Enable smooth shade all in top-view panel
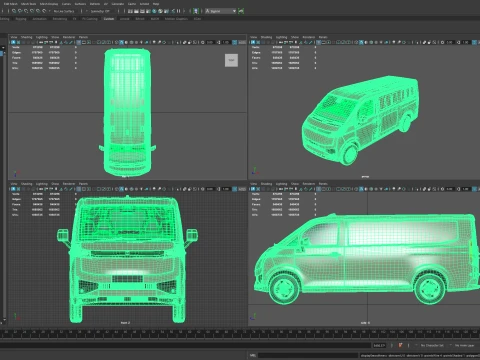This screenshot has width=480, height=360. point(121,42)
